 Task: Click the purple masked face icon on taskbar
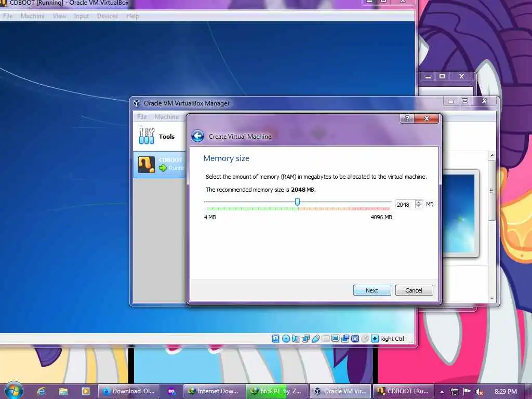(x=171, y=392)
